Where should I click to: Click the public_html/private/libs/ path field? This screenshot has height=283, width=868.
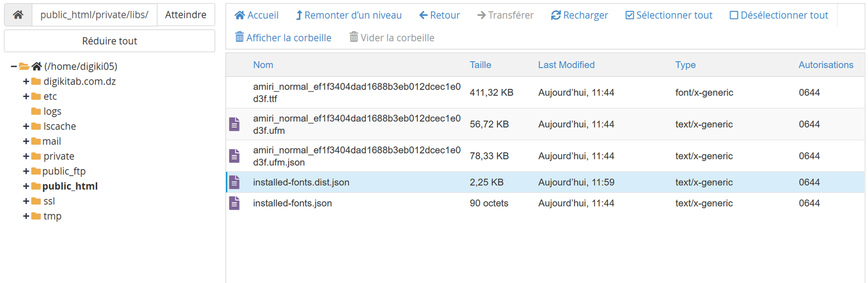click(94, 15)
